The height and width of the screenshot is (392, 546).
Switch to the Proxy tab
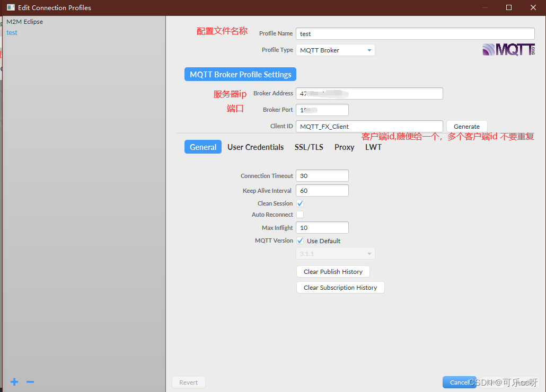click(345, 147)
